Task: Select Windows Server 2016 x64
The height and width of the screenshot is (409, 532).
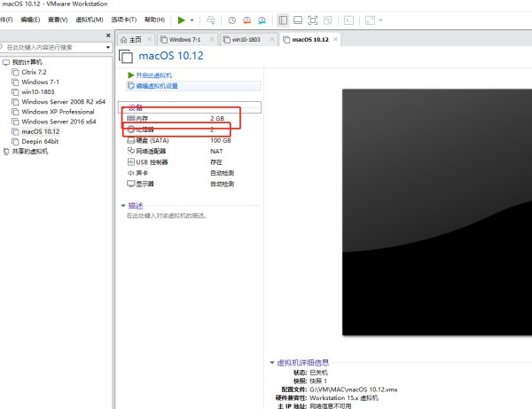Action: 59,122
